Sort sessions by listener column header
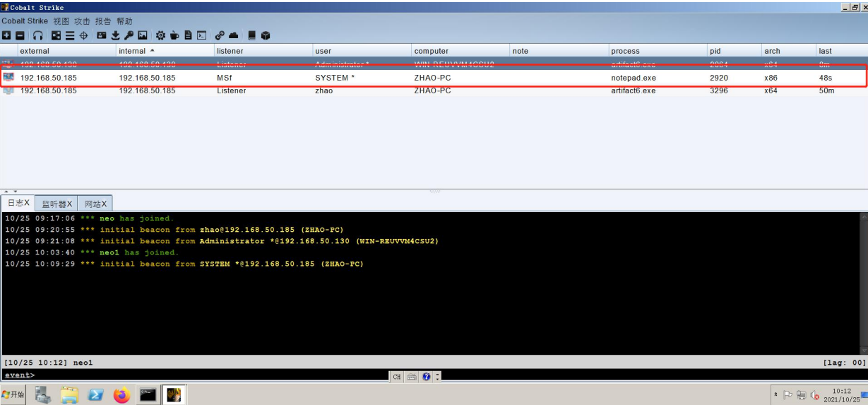The width and height of the screenshot is (868, 405). coord(263,51)
